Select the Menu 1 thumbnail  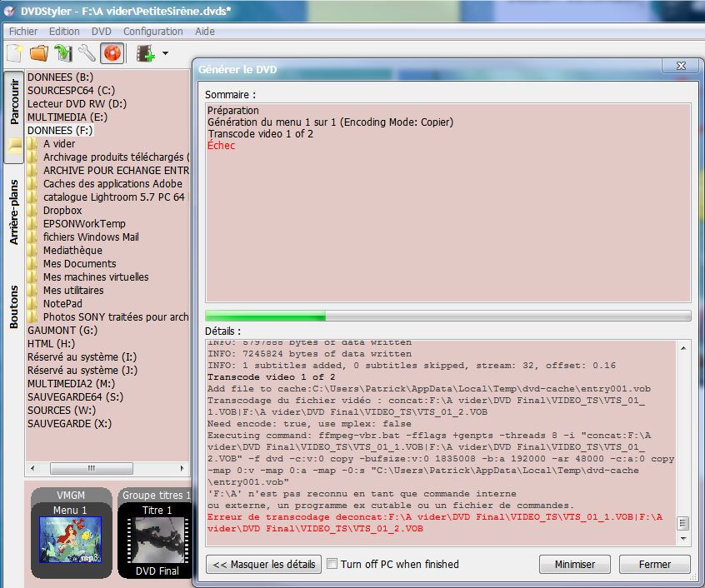pos(71,539)
